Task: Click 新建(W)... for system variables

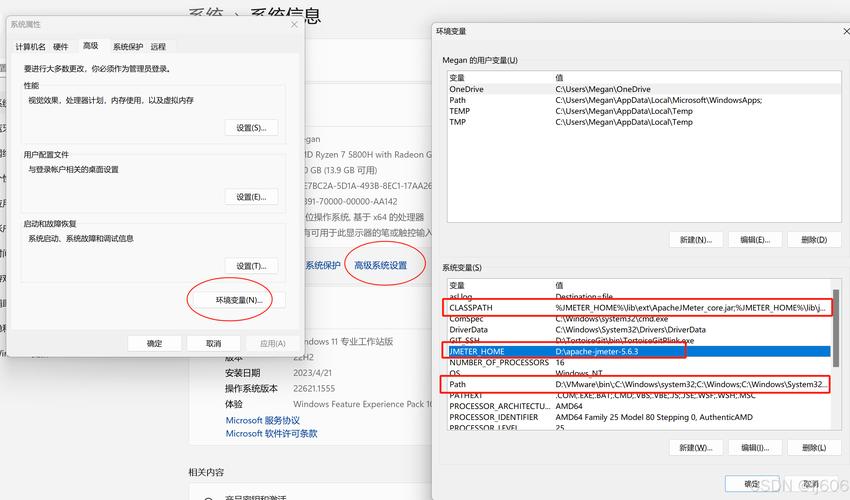Action: coord(696,448)
